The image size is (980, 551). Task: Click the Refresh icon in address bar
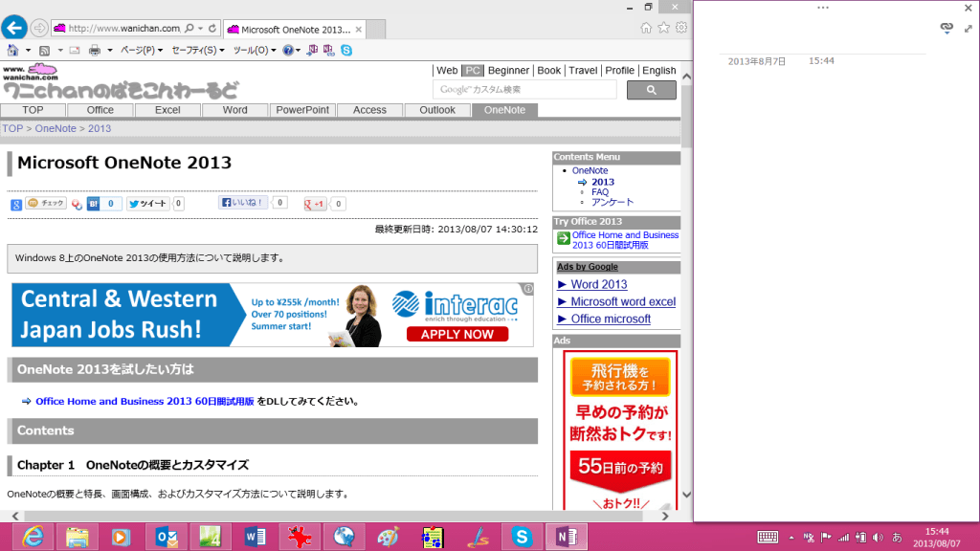pyautogui.click(x=212, y=28)
